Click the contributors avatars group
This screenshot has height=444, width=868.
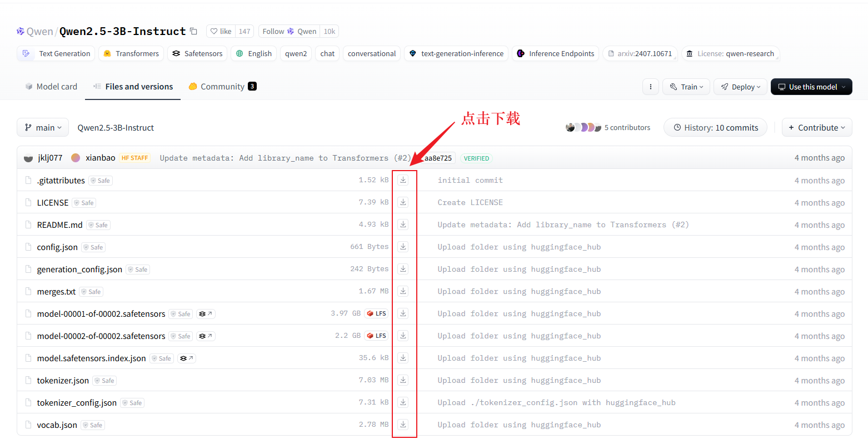[583, 127]
